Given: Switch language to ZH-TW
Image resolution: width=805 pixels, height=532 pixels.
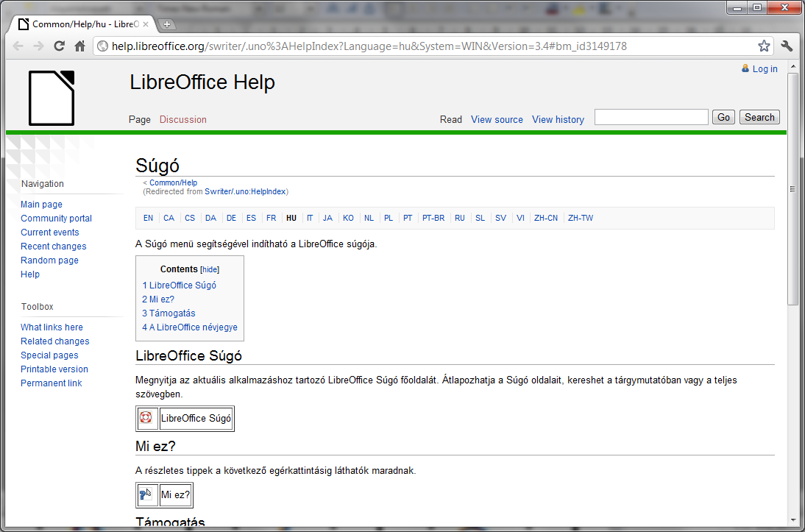Looking at the screenshot, I should click(x=581, y=219).
